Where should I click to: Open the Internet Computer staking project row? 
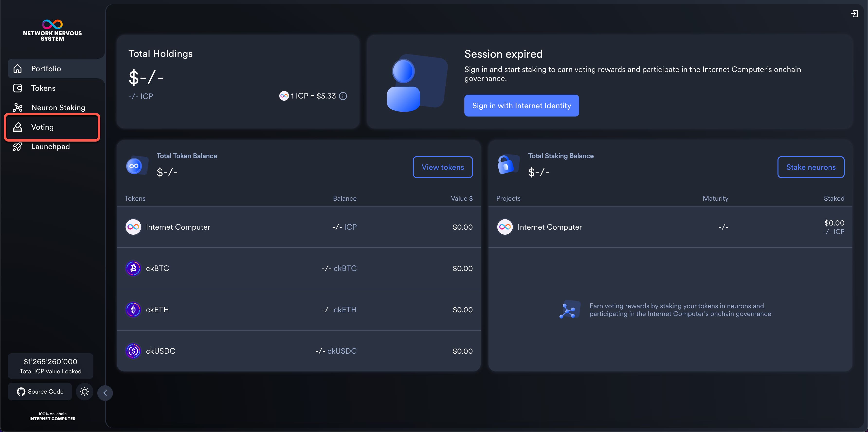(x=670, y=227)
